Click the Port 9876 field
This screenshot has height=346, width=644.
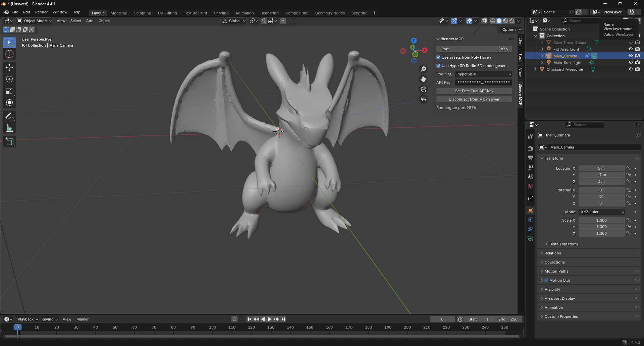coord(474,49)
